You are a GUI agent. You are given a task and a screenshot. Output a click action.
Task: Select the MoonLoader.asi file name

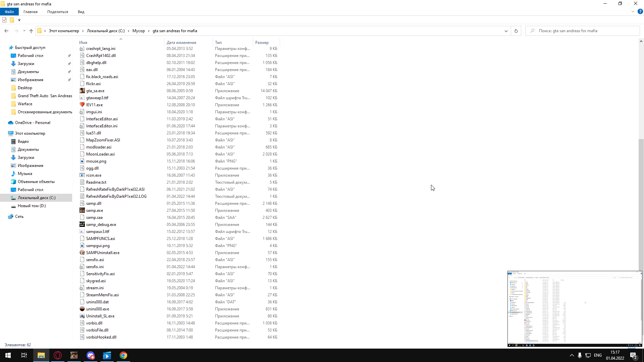[x=100, y=154]
